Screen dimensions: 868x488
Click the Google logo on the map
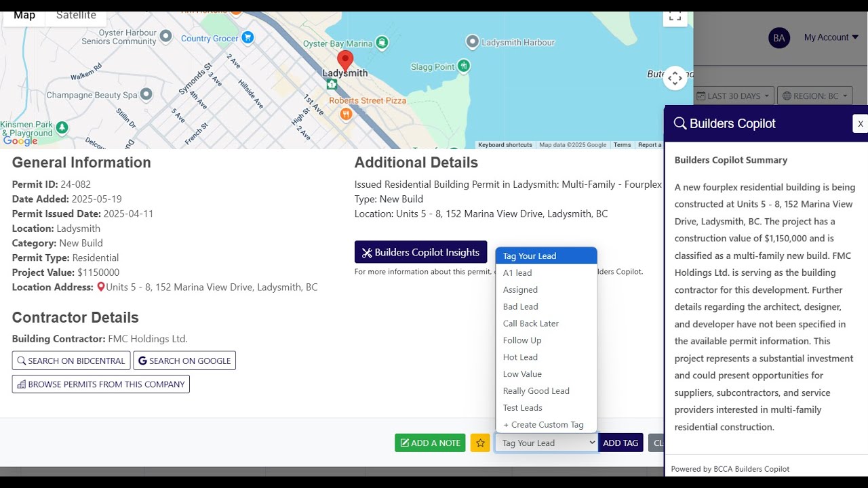click(x=20, y=141)
